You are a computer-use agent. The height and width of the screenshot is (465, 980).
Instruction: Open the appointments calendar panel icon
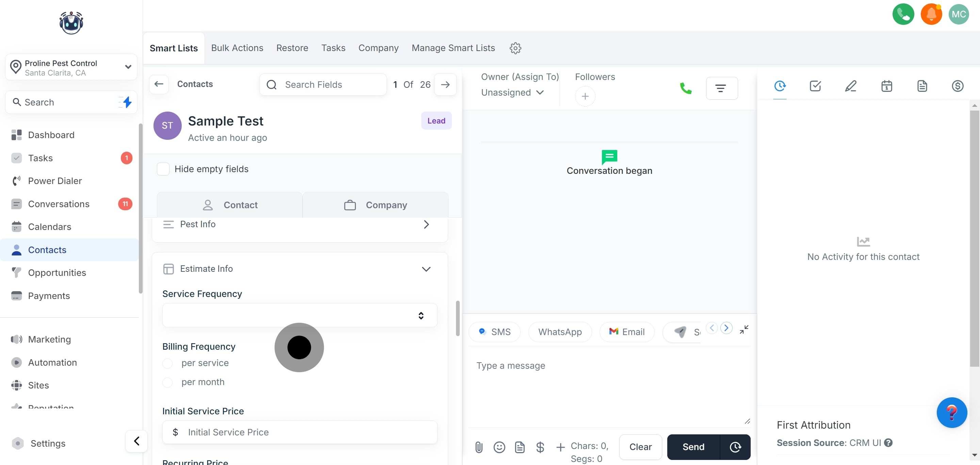pos(886,86)
